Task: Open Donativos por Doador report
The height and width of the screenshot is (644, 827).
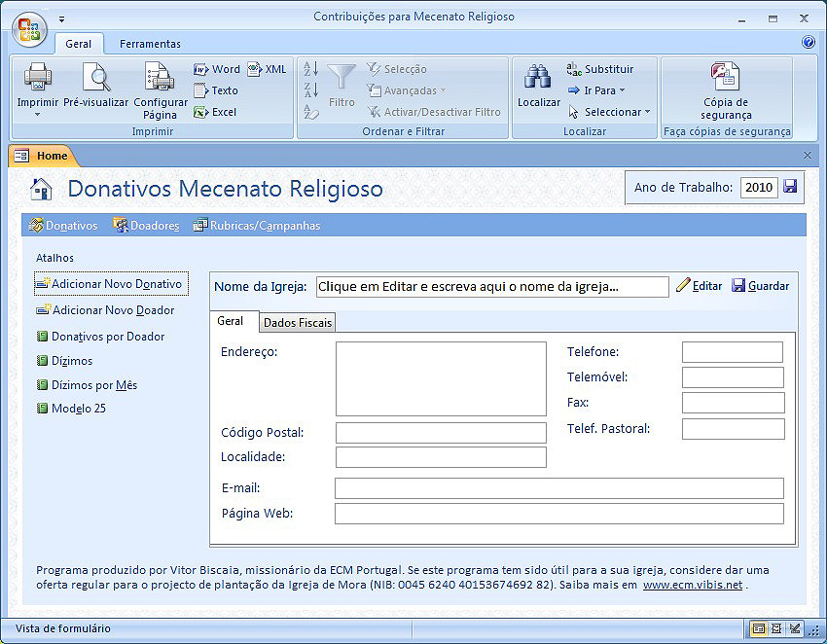Action: tap(100, 337)
